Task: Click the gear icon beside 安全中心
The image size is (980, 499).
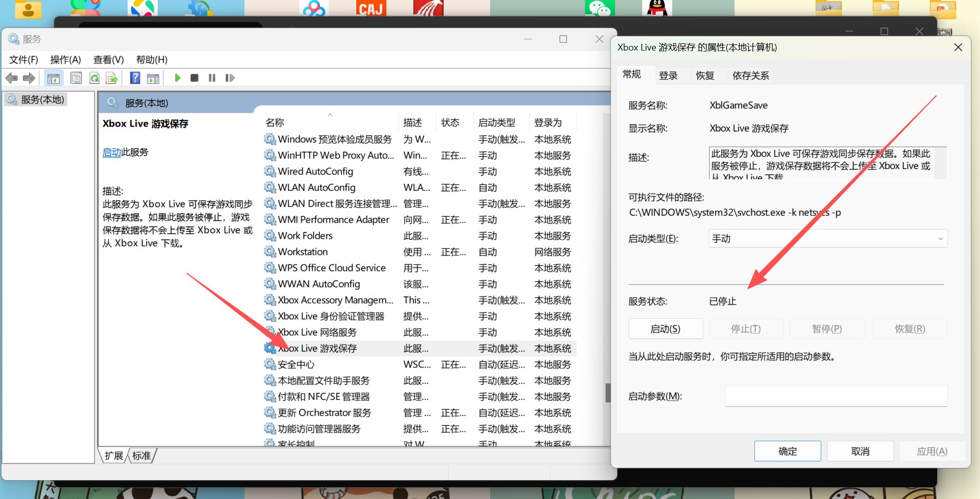Action: 270,364
